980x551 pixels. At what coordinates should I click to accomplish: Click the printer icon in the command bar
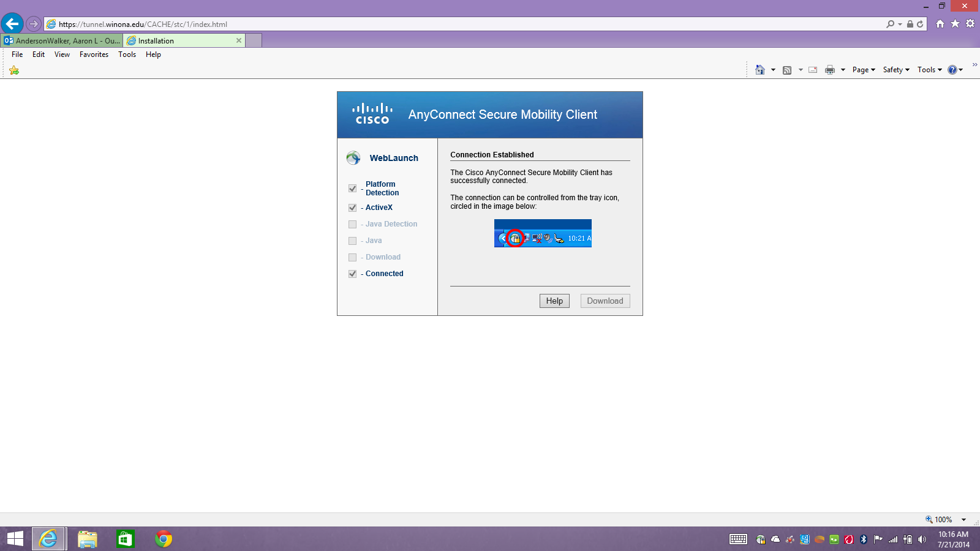coord(830,70)
